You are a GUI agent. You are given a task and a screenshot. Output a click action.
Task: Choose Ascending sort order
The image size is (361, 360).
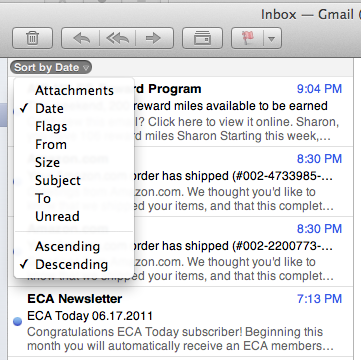(74, 246)
